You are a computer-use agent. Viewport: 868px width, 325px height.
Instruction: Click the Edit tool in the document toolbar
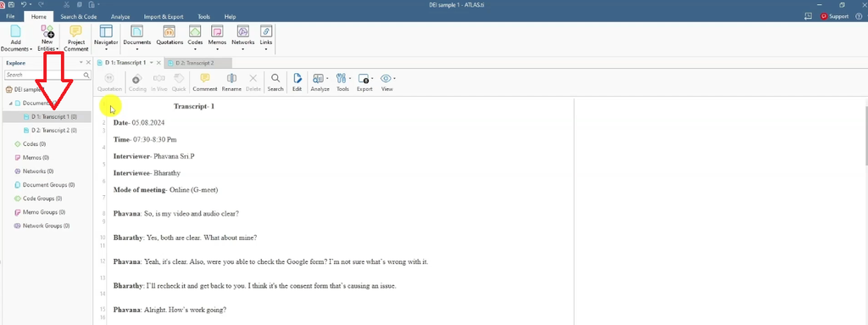click(298, 82)
